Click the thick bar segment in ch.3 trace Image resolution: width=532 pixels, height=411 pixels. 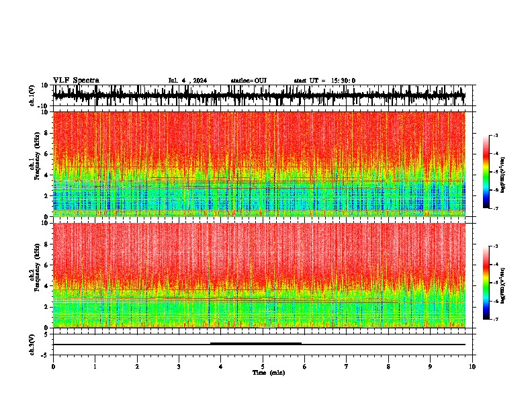tap(256, 344)
